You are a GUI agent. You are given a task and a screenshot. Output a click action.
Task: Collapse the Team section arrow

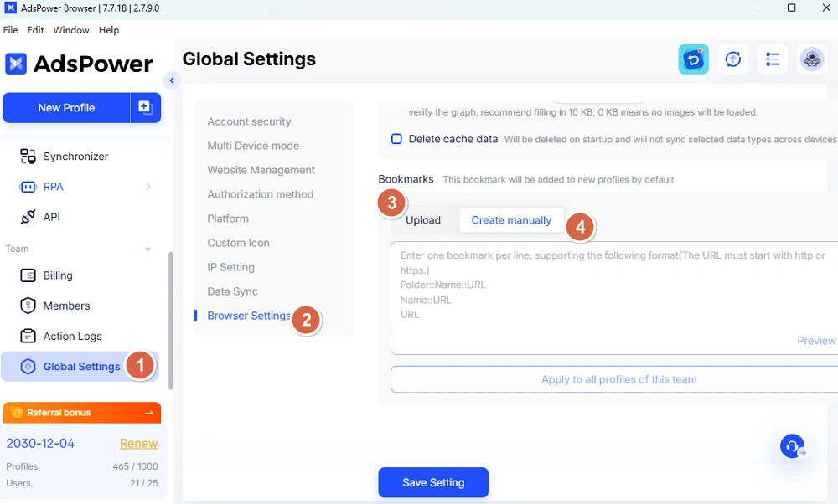[x=148, y=249]
